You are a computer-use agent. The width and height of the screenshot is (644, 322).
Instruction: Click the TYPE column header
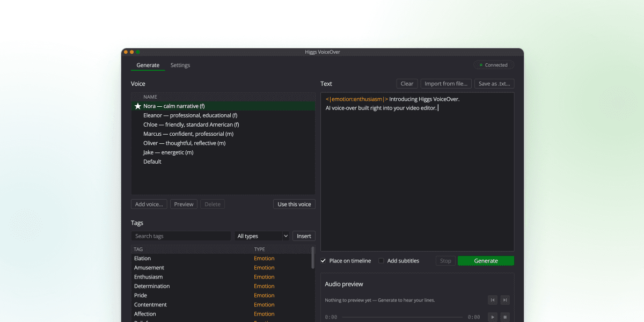260,250
